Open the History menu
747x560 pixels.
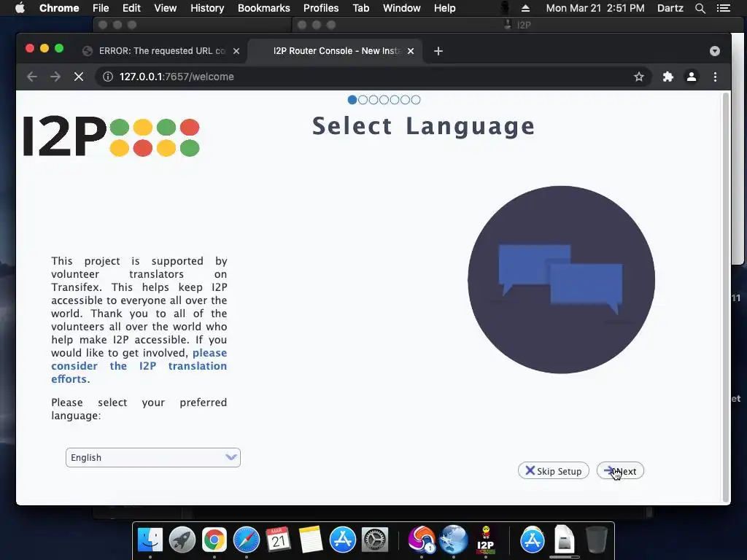[206, 8]
